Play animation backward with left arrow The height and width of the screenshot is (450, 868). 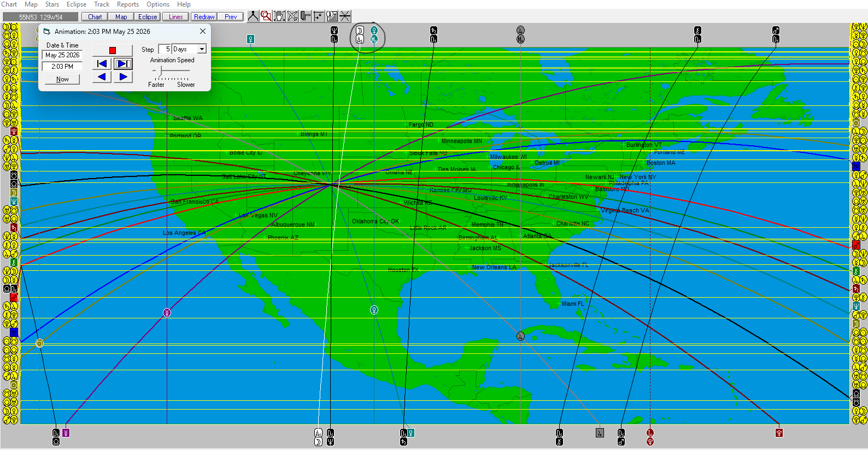(x=102, y=77)
